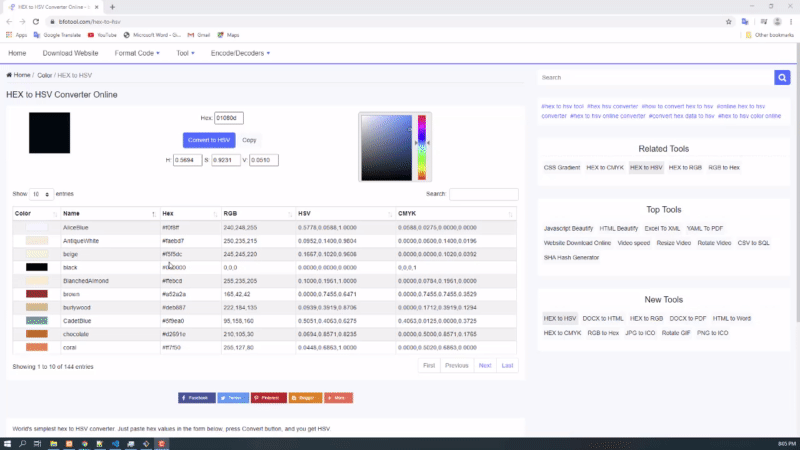800x450 pixels.
Task: Go to the Download Website menu item
Action: click(70, 52)
